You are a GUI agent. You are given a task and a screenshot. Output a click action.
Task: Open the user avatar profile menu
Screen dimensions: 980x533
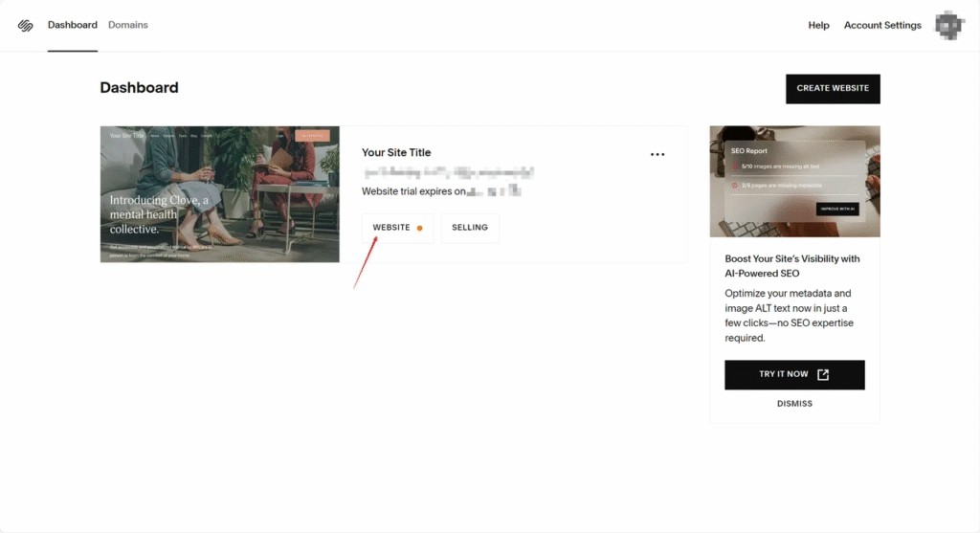coord(948,25)
